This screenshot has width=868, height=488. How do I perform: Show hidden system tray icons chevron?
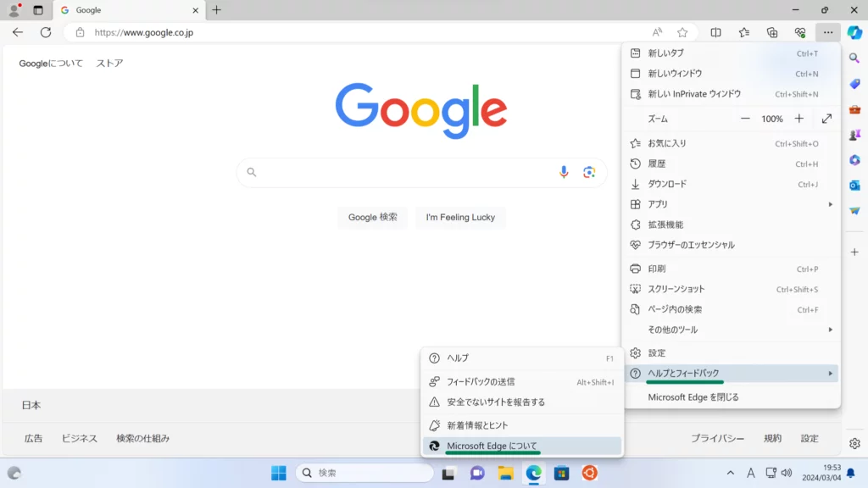coord(731,473)
